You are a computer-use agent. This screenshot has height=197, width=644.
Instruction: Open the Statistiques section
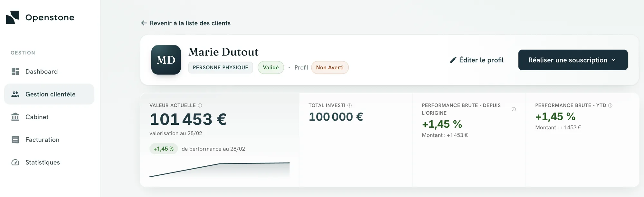coord(49,163)
